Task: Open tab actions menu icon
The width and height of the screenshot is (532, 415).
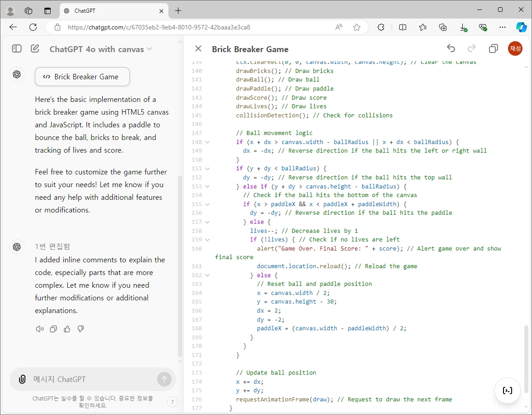Action: coord(48,11)
